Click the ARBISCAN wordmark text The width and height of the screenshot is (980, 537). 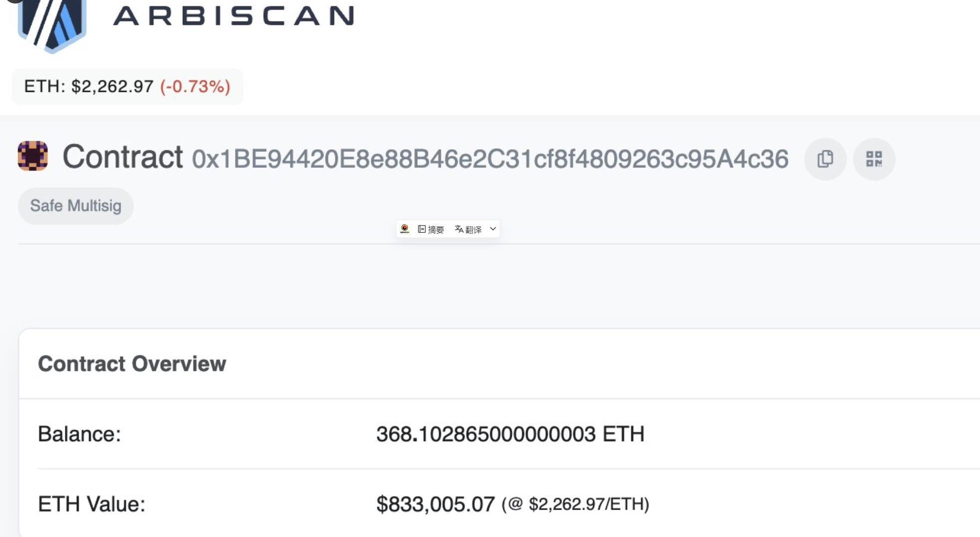pyautogui.click(x=234, y=15)
